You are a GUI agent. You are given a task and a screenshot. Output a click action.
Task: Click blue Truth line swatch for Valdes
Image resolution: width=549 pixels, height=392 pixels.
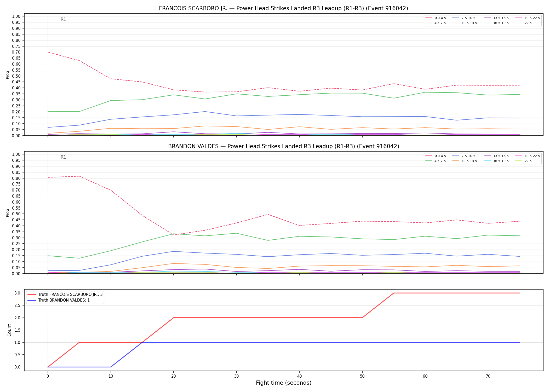[31, 300]
